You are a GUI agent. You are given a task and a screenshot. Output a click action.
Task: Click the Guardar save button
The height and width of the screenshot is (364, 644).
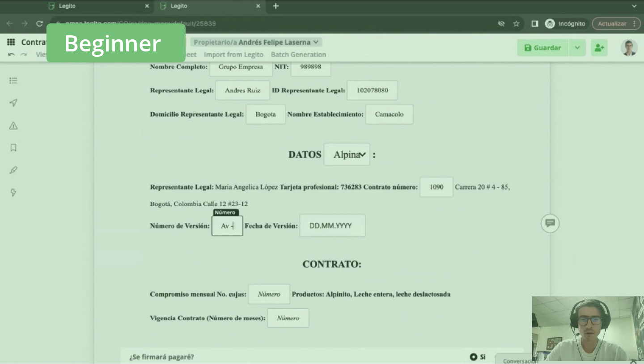tap(543, 48)
